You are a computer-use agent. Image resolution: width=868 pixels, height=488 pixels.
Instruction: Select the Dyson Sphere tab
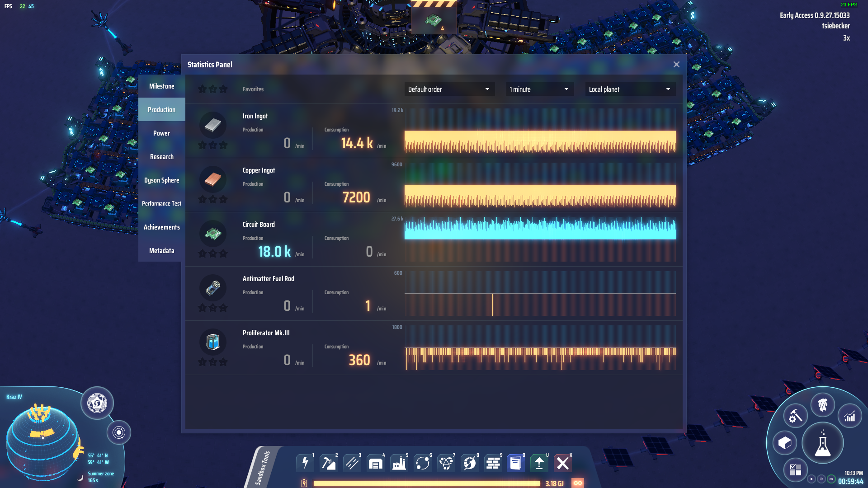161,180
